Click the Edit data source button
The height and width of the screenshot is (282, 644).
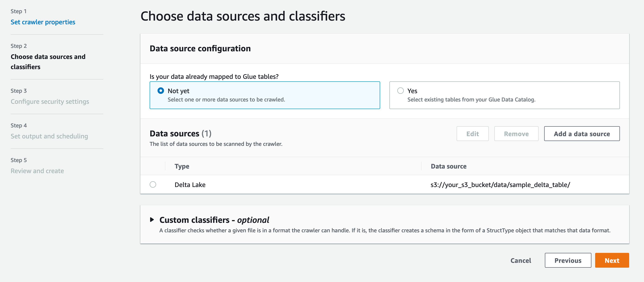[472, 134]
